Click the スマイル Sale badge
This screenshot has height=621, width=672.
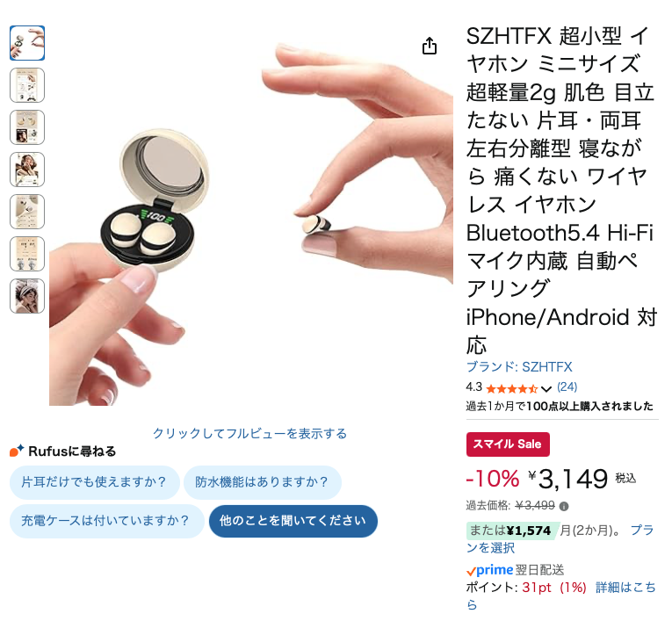tap(508, 444)
